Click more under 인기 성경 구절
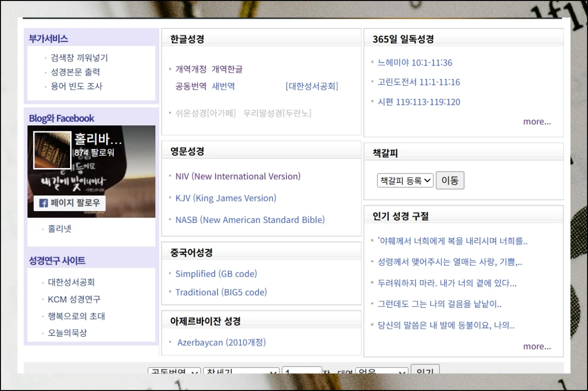This screenshot has height=391, width=588. click(537, 346)
